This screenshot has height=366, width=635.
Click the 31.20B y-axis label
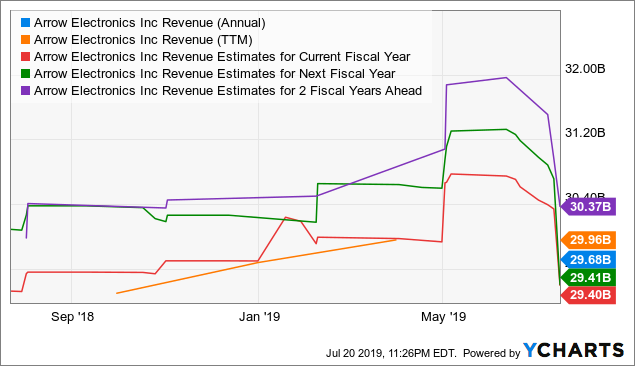[585, 132]
